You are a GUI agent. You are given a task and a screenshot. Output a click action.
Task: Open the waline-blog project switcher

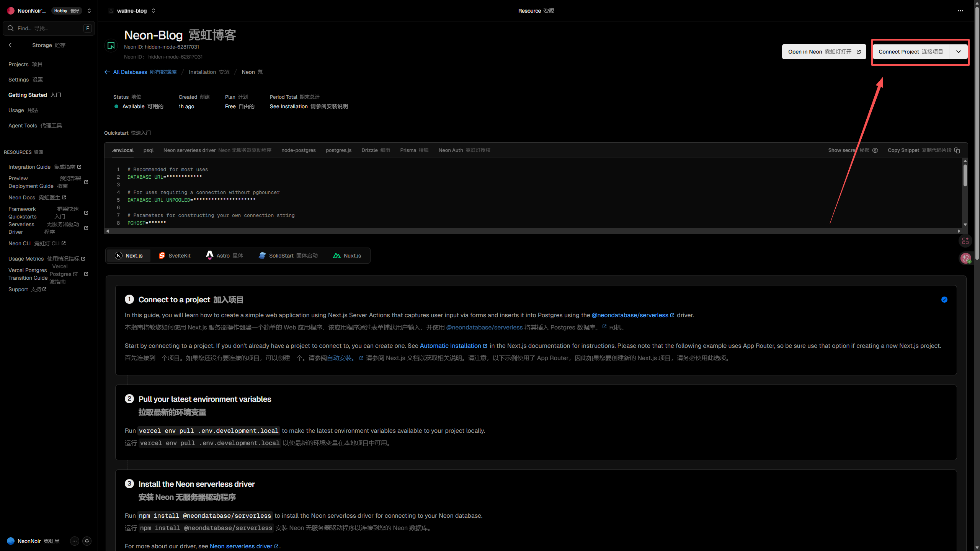pos(154,11)
